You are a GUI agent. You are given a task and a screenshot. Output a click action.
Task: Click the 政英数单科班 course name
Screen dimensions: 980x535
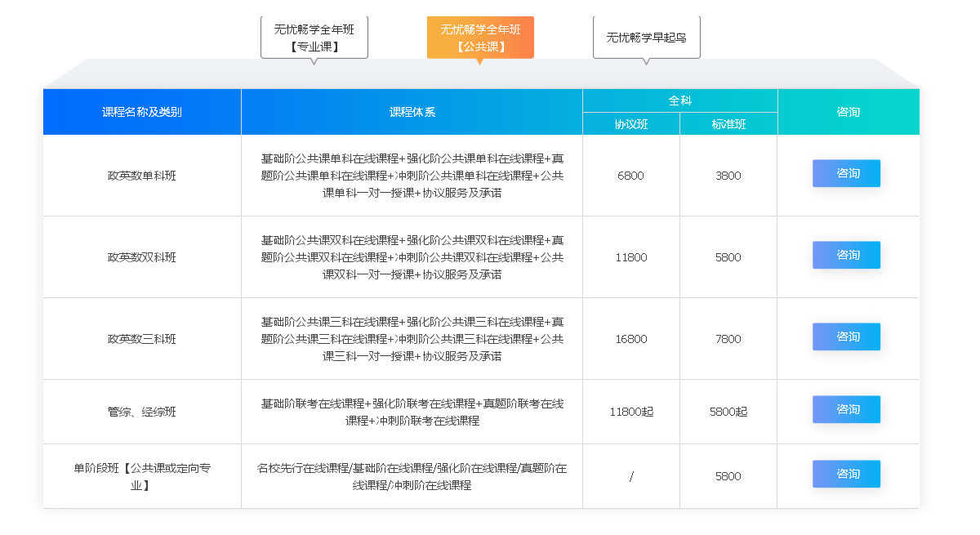click(140, 175)
